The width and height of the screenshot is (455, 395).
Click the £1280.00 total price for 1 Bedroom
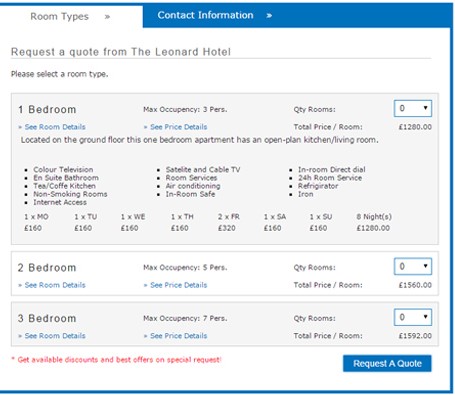tap(415, 127)
